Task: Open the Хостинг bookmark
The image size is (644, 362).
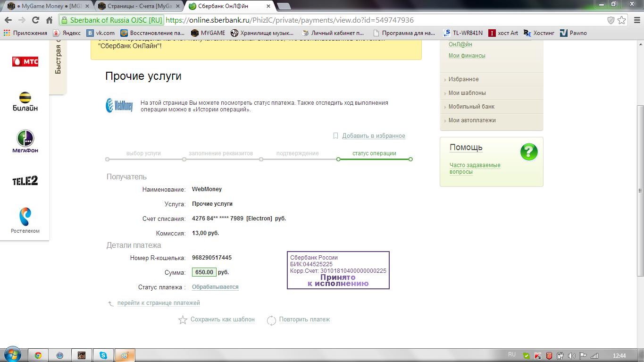Action: [x=539, y=33]
